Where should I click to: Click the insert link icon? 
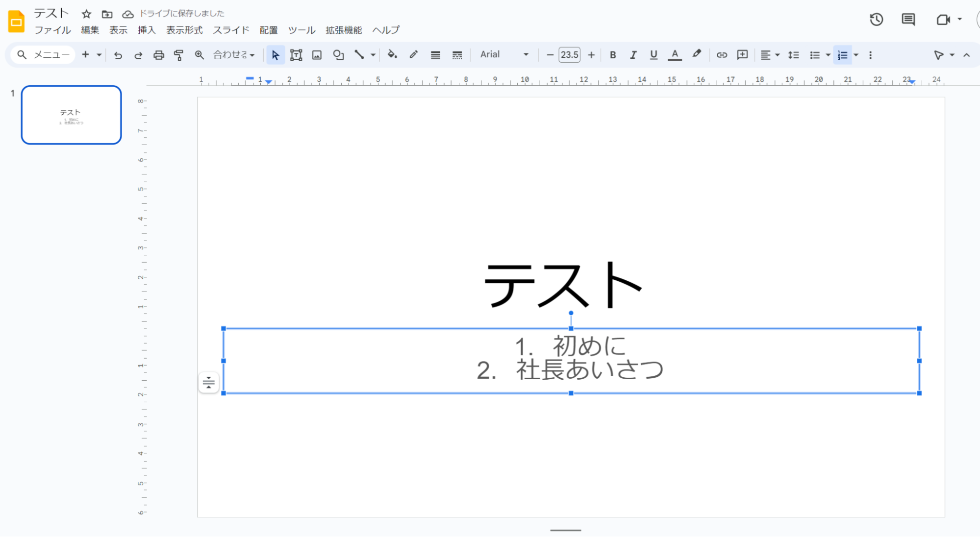tap(721, 55)
